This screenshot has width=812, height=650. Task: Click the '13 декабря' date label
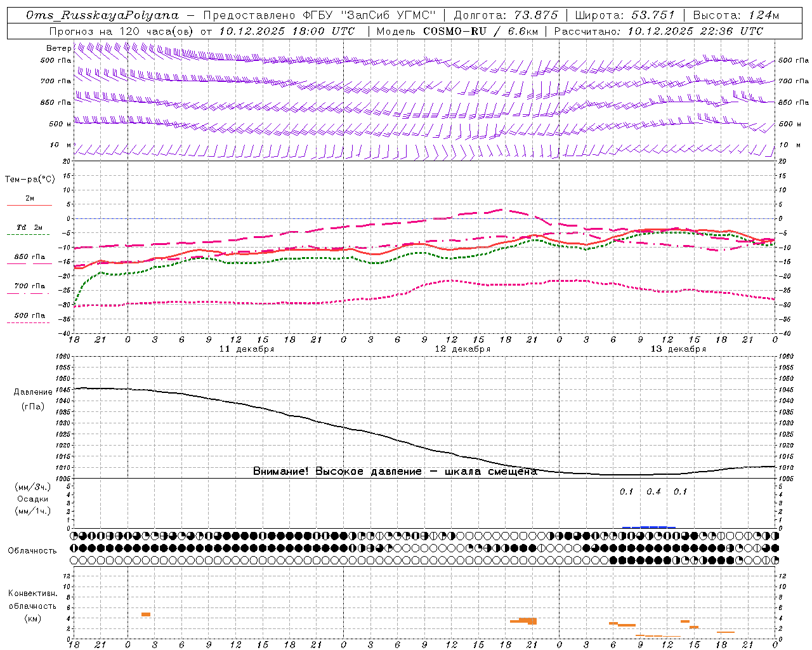678,349
